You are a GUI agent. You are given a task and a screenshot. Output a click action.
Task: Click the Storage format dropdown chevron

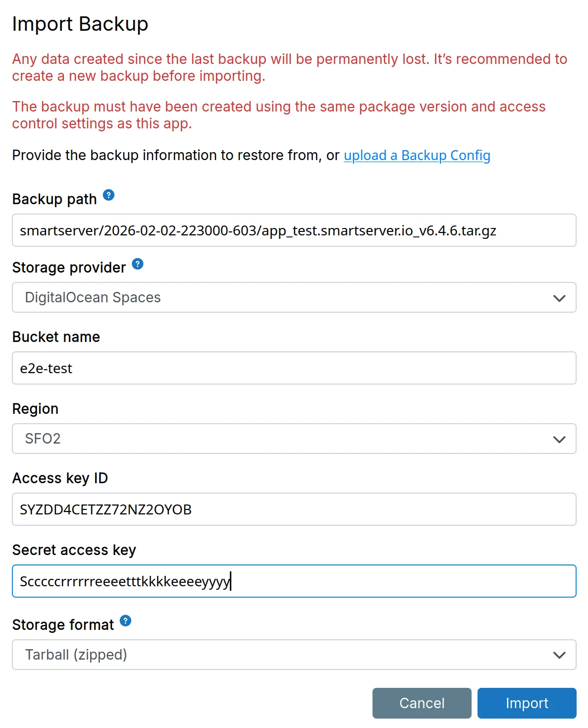[559, 655]
